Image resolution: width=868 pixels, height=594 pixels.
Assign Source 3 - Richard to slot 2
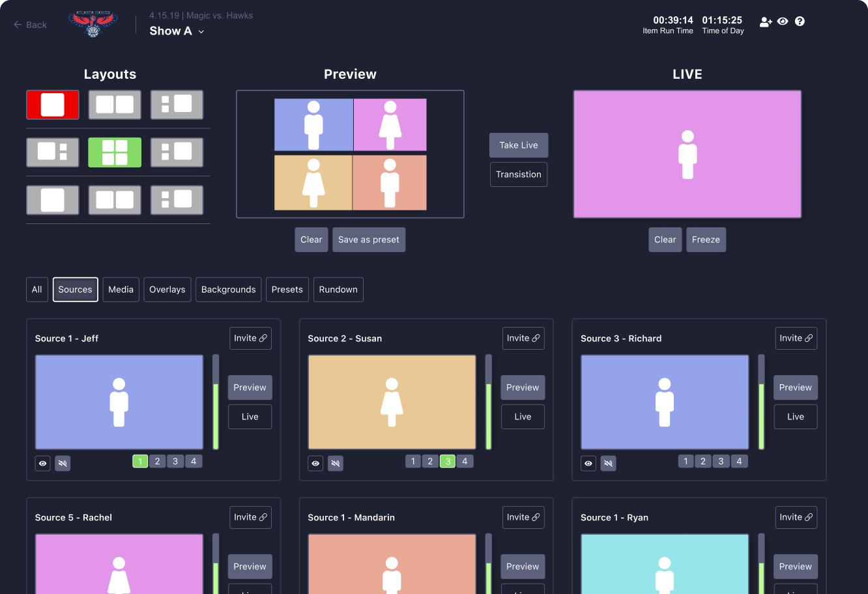click(703, 461)
